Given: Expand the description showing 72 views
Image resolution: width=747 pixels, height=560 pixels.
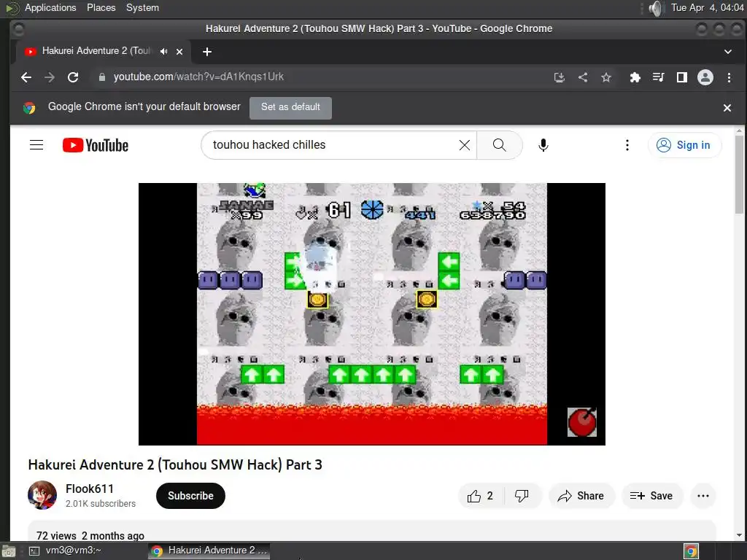Looking at the screenshot, I should pyautogui.click(x=371, y=532).
